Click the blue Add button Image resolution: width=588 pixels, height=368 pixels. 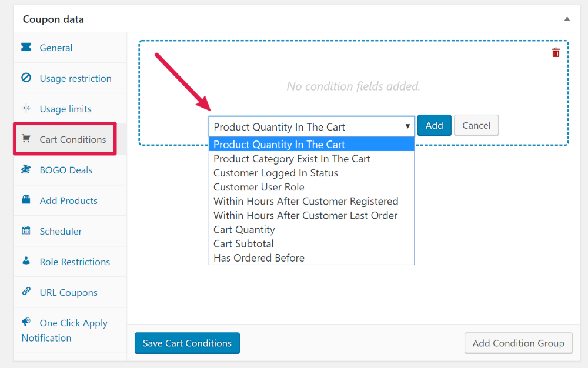coord(435,126)
